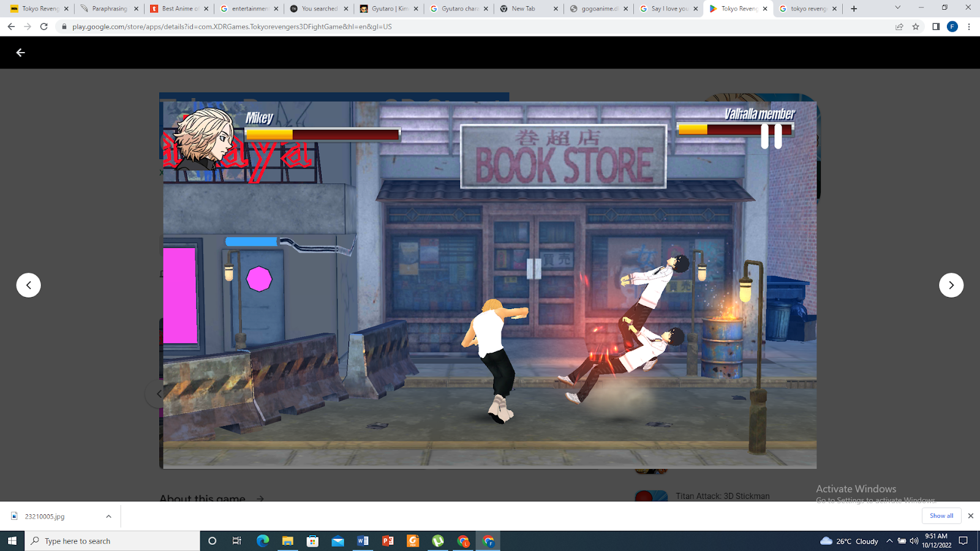The height and width of the screenshot is (551, 980).
Task: Open a new browser tab
Action: 854,9
